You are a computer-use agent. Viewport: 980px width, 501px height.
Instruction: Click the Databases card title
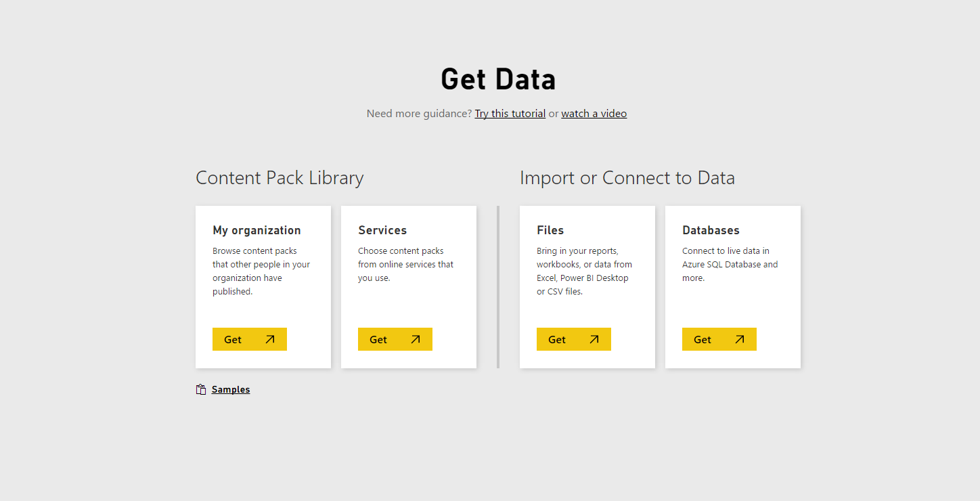tap(711, 230)
